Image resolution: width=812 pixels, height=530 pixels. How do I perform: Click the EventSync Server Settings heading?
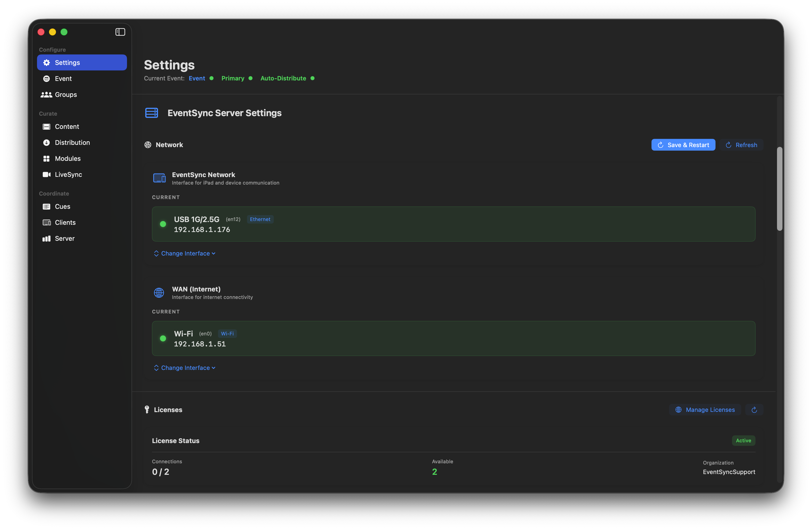[224, 113]
